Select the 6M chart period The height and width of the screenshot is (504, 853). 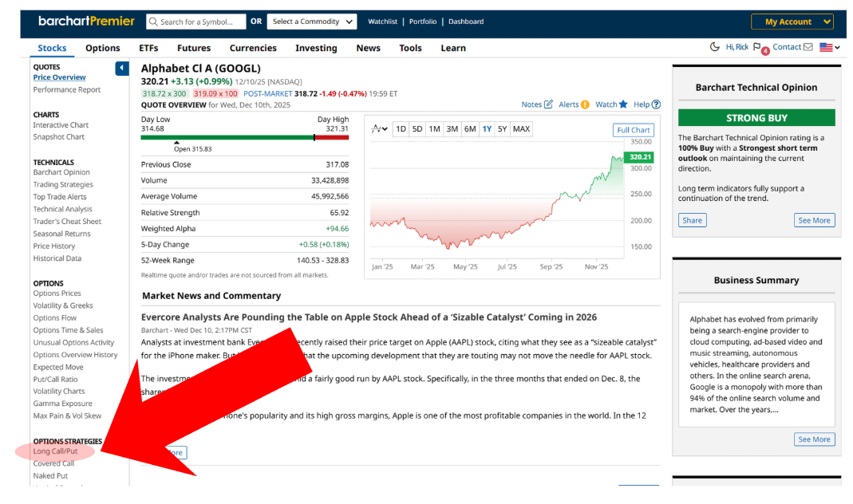470,129
